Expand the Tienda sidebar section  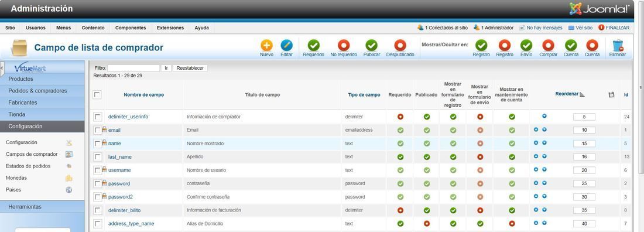coord(42,115)
